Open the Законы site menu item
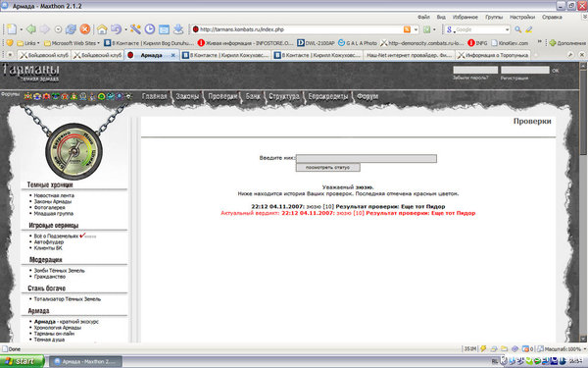This screenshot has width=588, height=368. click(x=187, y=96)
